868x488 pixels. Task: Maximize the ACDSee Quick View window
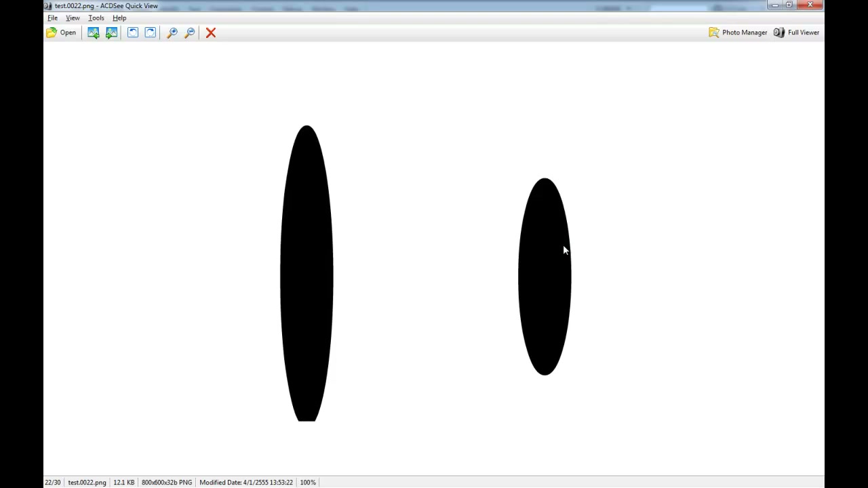pyautogui.click(x=789, y=5)
